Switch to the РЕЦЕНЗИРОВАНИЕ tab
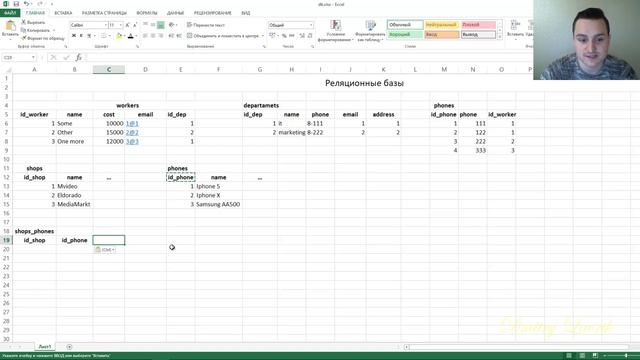 pyautogui.click(x=213, y=13)
